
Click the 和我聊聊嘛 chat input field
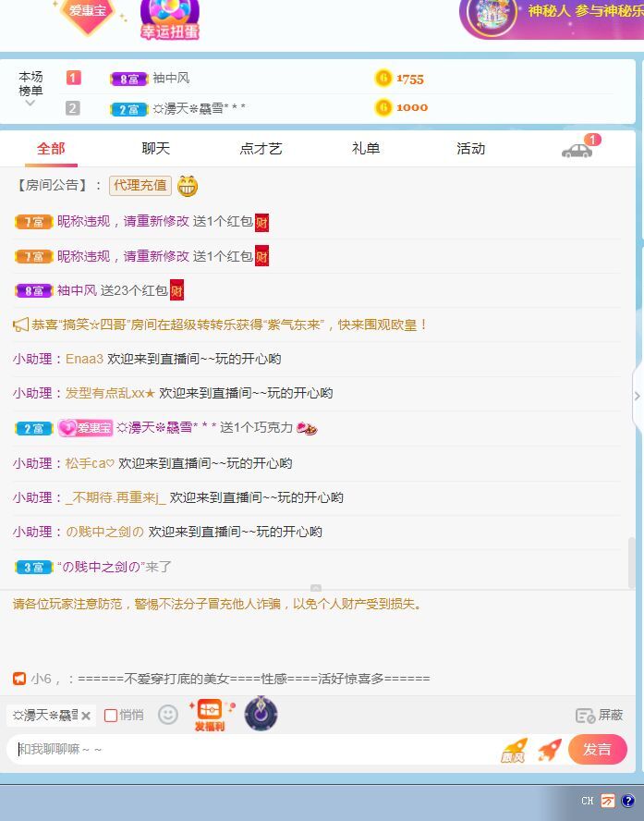[251, 750]
